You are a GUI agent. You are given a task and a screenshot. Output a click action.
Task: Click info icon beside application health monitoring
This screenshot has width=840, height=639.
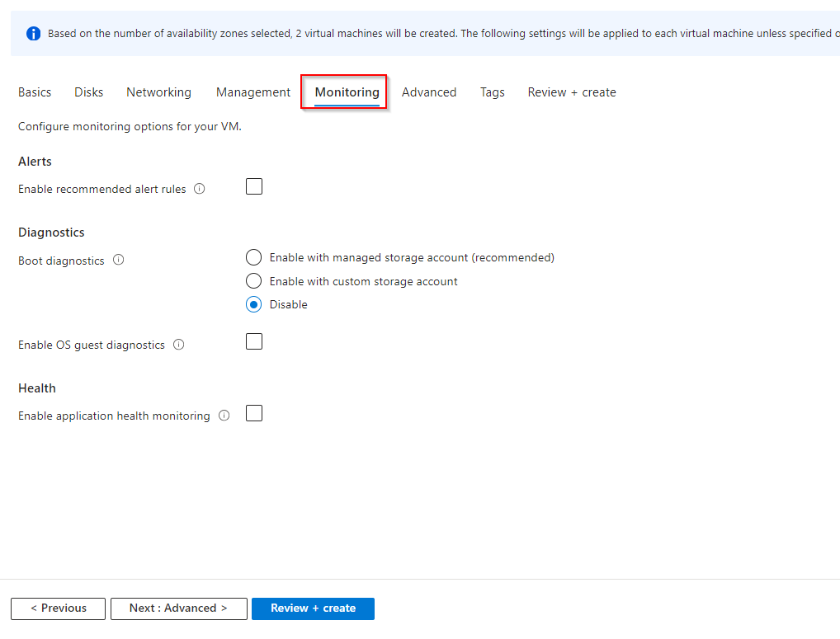pos(224,416)
